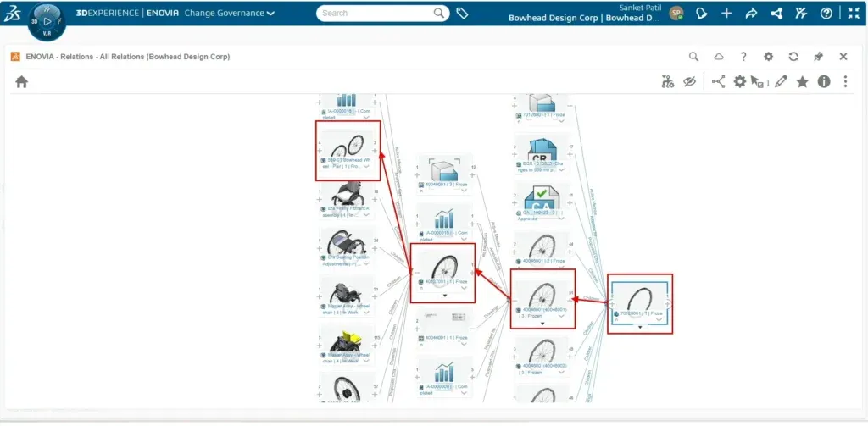Go to the Home icon
The height and width of the screenshot is (426, 868).
coord(21,82)
